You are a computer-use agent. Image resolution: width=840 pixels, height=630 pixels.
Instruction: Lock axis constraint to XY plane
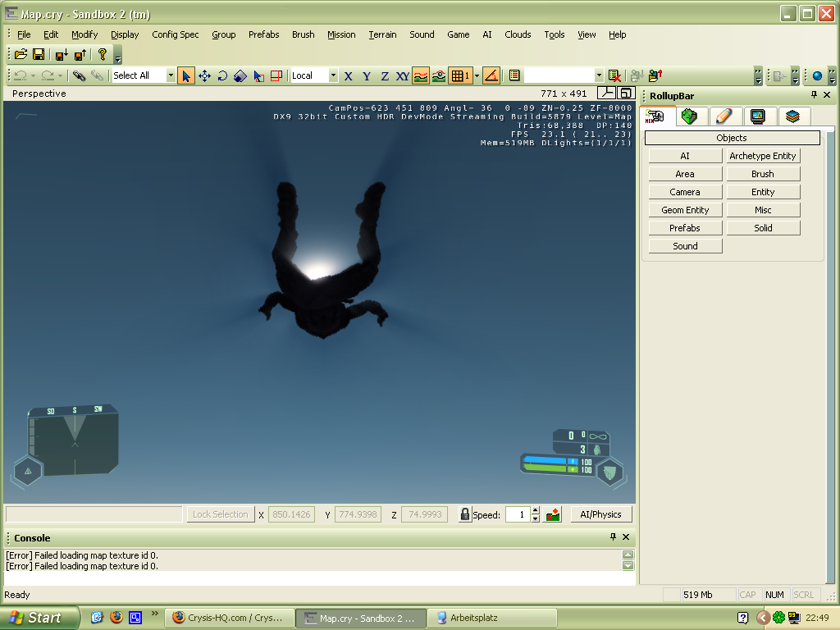[x=403, y=75]
